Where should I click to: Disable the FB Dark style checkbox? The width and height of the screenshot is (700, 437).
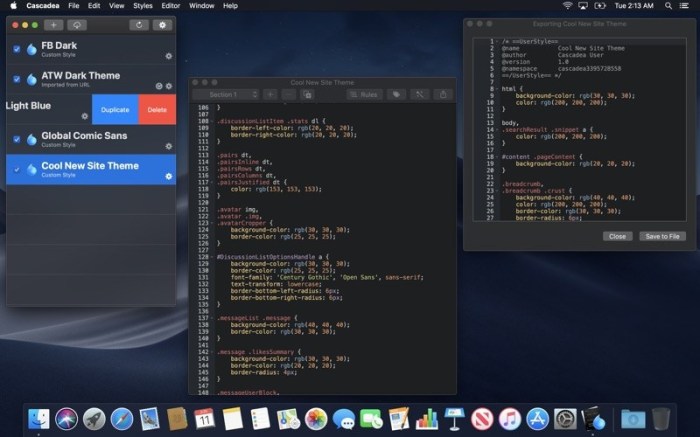coord(17,49)
